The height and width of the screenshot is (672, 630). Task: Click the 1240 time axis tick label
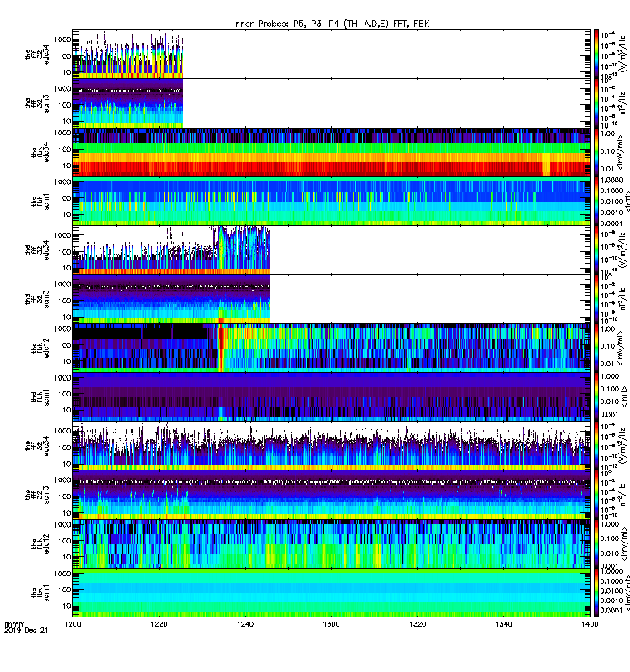pos(245,624)
